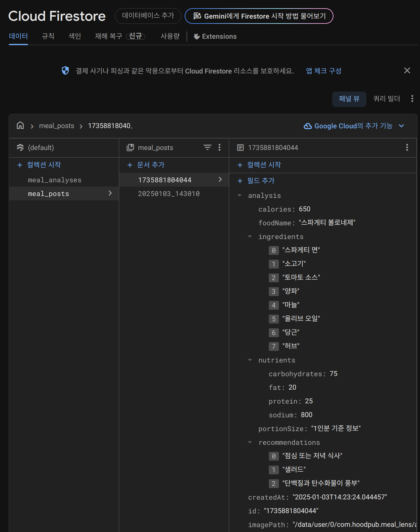
Task: Click the carbohydrates value 75
Action: pos(333,374)
